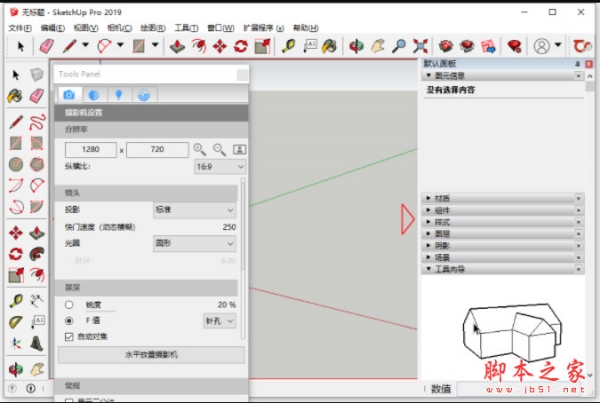Select the Pan hand tool in top toolbar
This screenshot has height=403, width=600.
(378, 46)
